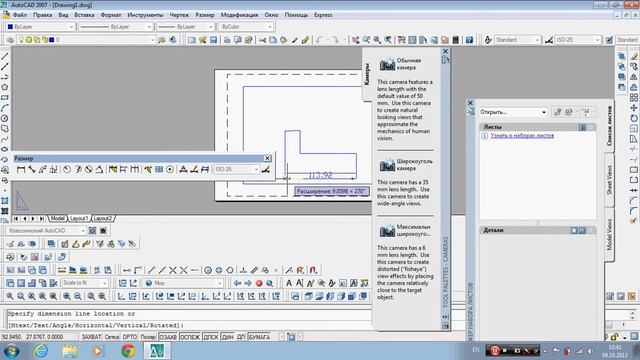
Task: Toggle ОРТО mode in status bar
Action: [x=130, y=337]
